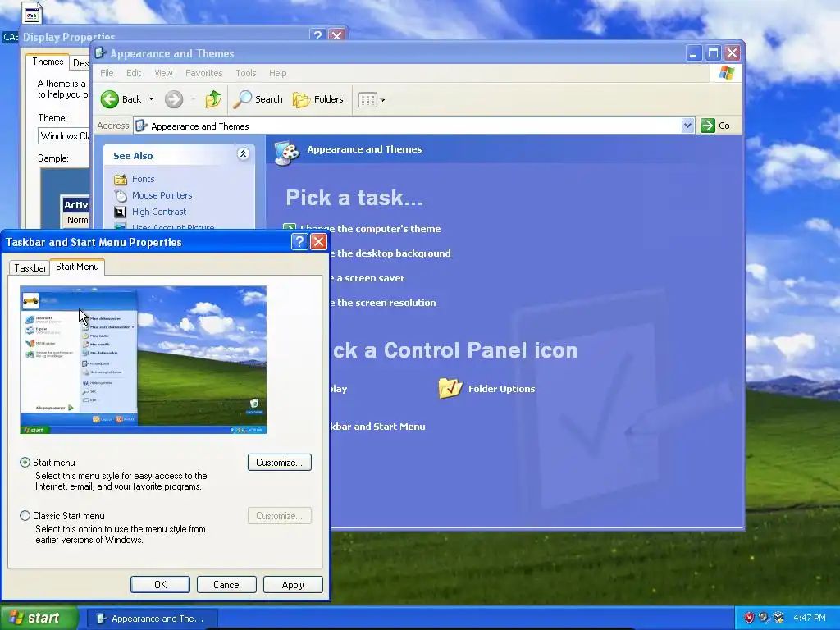Toggle the Folders pane button

tap(317, 99)
